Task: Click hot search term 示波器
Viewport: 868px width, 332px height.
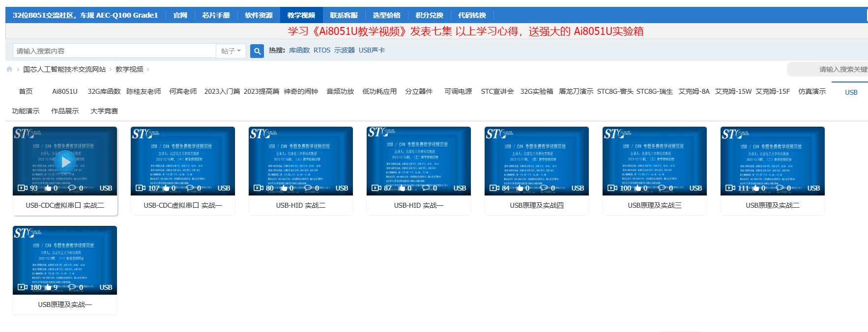Action: coord(345,50)
